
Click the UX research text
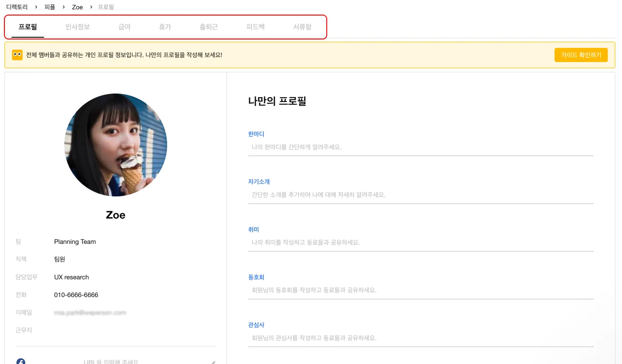pyautogui.click(x=71, y=277)
